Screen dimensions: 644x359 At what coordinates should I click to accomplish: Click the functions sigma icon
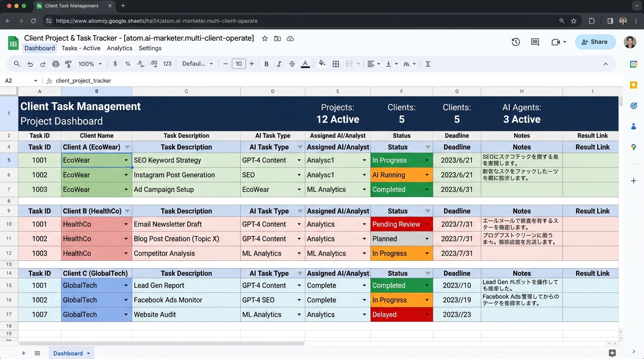pos(428,64)
